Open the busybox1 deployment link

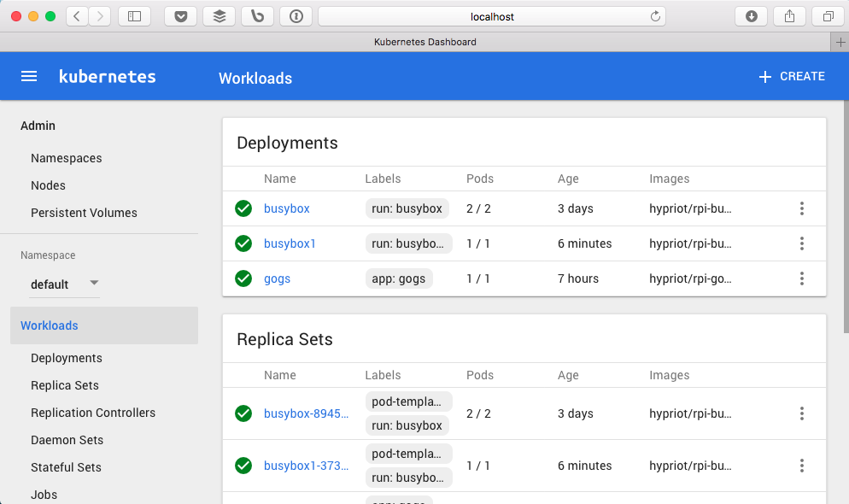coord(290,243)
